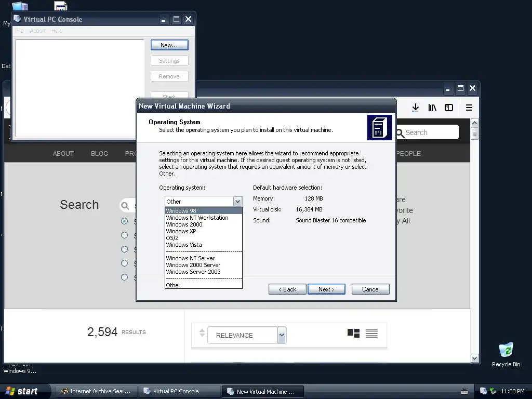Click the browser Search input field
The image size is (532, 399).
(x=428, y=132)
